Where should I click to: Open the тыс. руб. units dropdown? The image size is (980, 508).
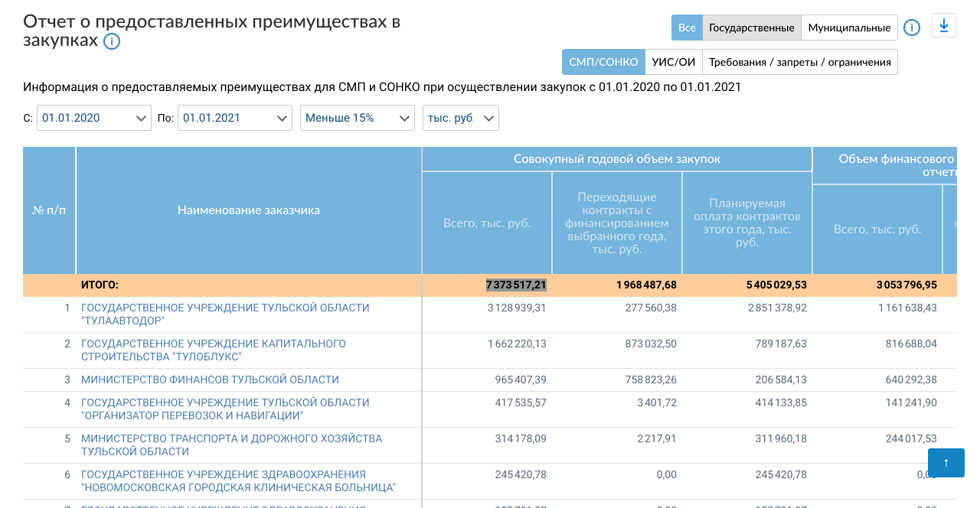pos(460,118)
